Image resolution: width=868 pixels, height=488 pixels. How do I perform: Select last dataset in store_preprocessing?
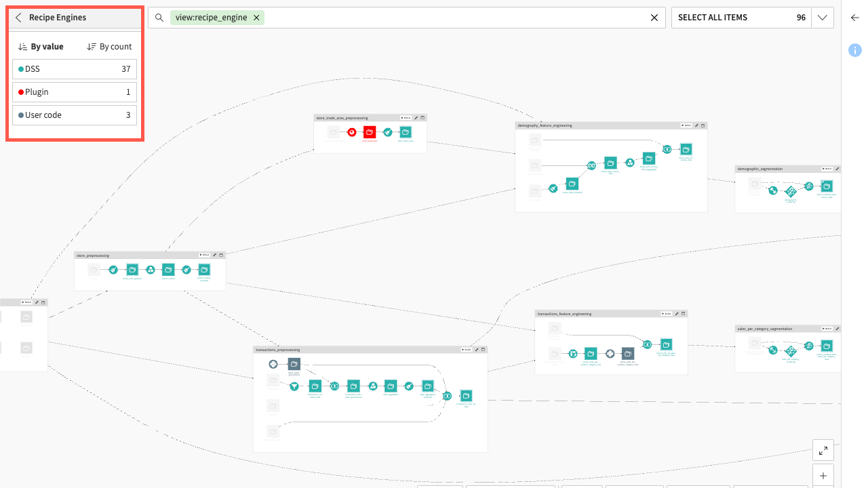(x=203, y=270)
